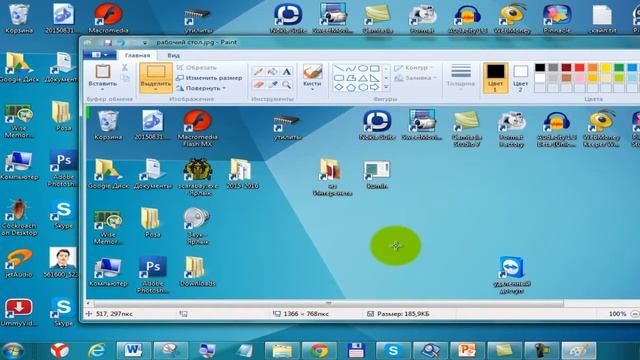Click the jetAudio desktop shortcut
640x360 pixels.
pos(18,263)
